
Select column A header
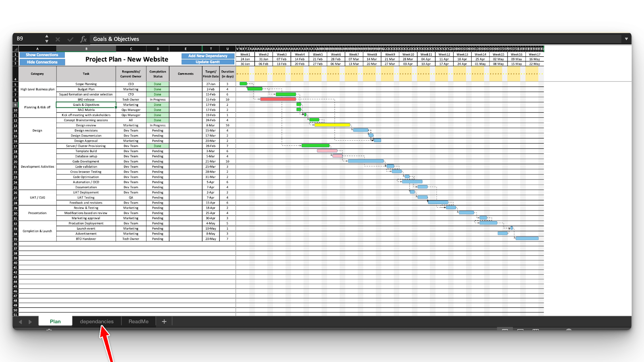(x=37, y=49)
